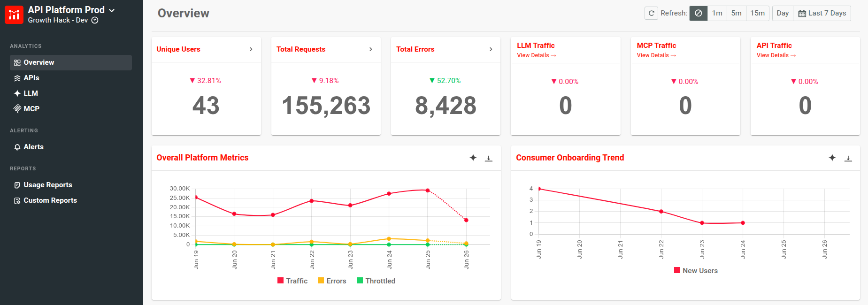Open the APIs sidebar item

tap(71, 78)
